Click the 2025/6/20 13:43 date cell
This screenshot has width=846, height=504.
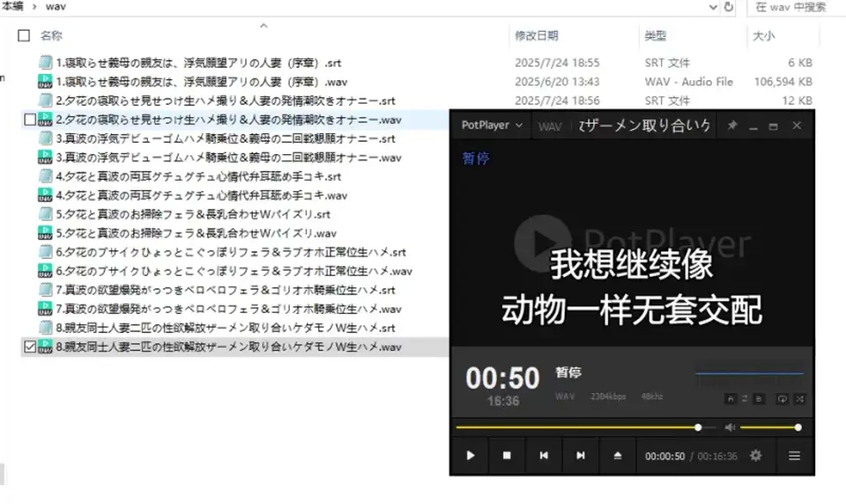(557, 81)
